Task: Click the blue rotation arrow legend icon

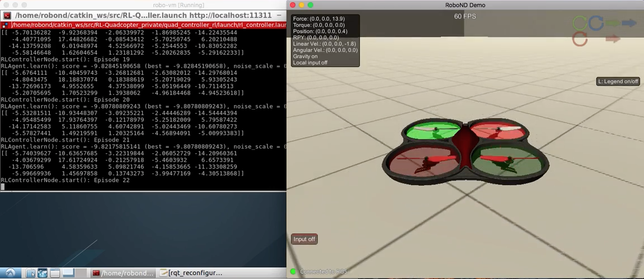Action: (596, 23)
